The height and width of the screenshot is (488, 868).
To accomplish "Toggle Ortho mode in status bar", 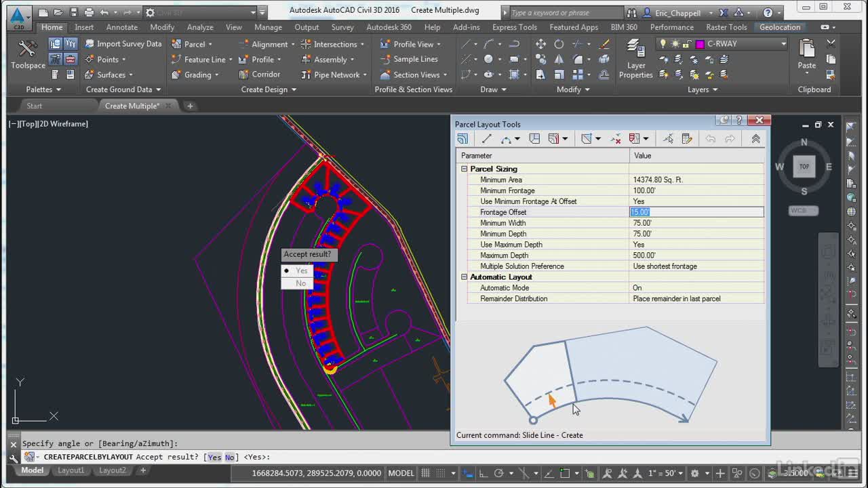I will 484,473.
